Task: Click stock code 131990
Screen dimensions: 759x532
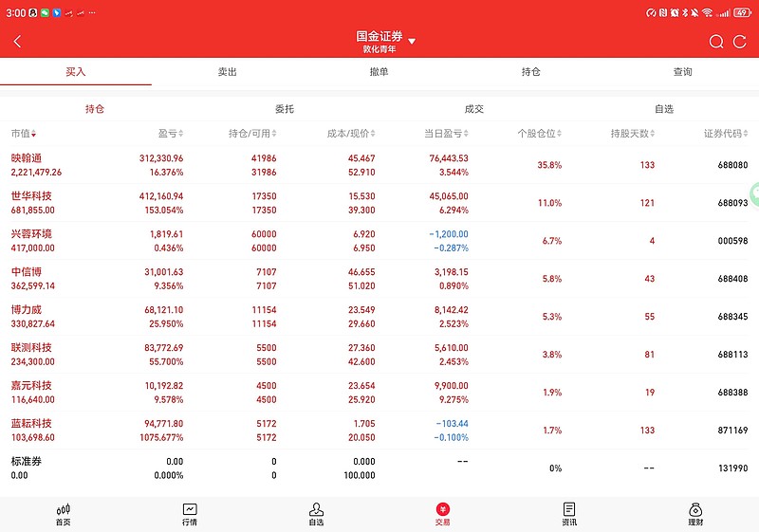Action: click(732, 468)
